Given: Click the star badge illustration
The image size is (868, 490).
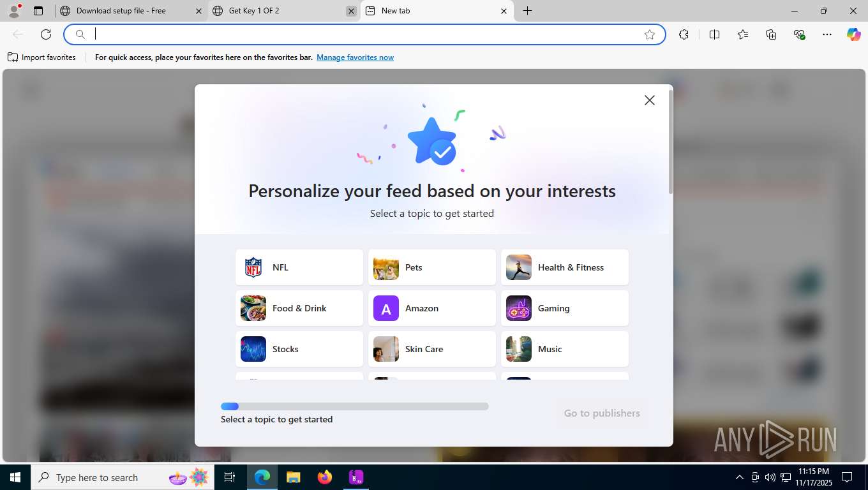Looking at the screenshot, I should pos(432,142).
